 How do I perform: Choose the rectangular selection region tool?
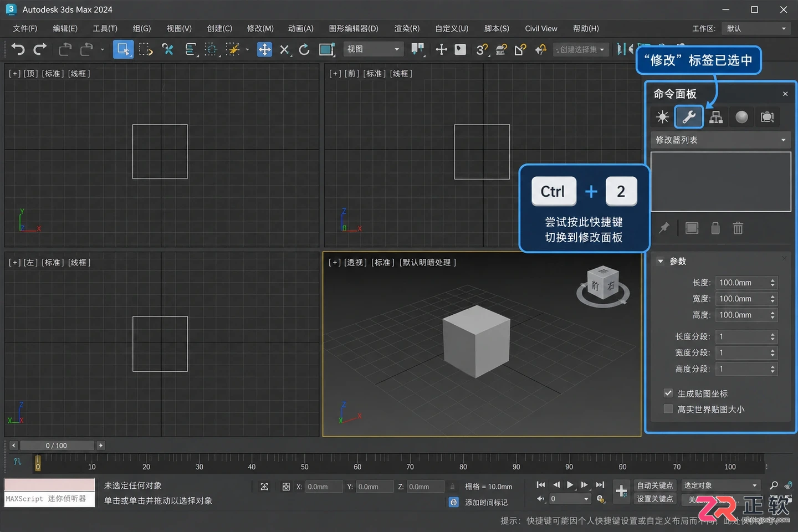click(146, 49)
